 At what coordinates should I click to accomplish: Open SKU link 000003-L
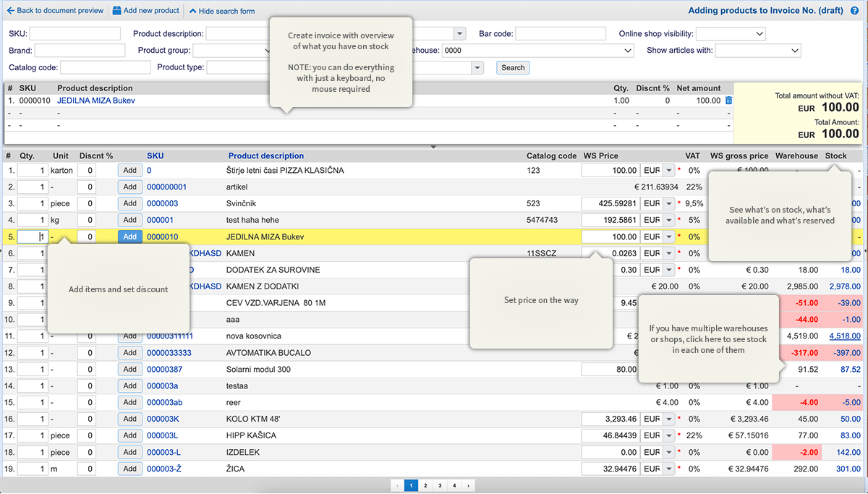click(x=163, y=452)
